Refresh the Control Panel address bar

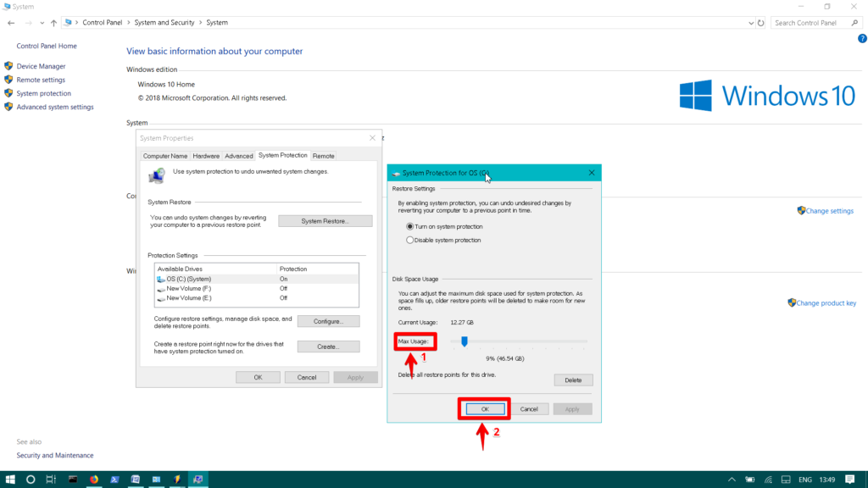[761, 23]
